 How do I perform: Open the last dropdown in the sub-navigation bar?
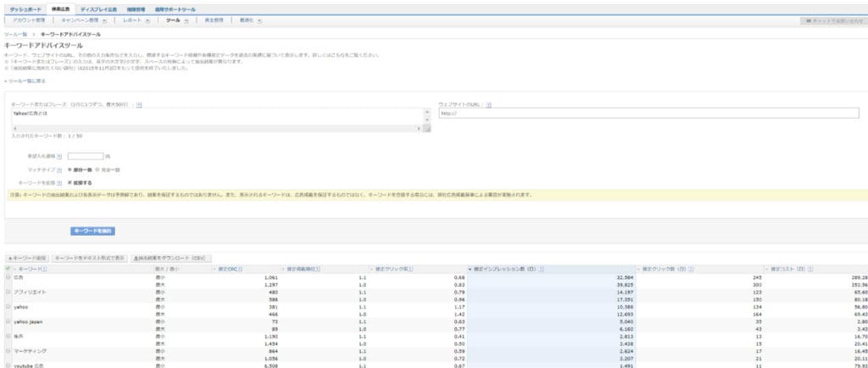click(259, 20)
